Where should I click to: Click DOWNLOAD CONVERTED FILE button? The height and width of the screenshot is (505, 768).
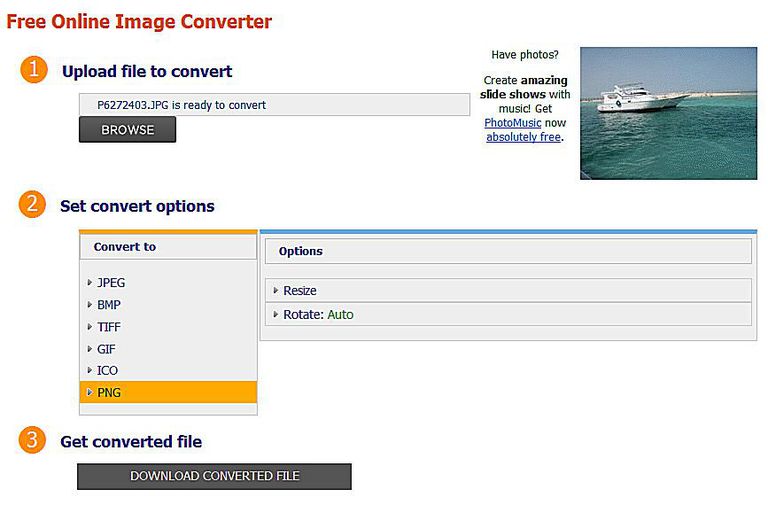215,476
